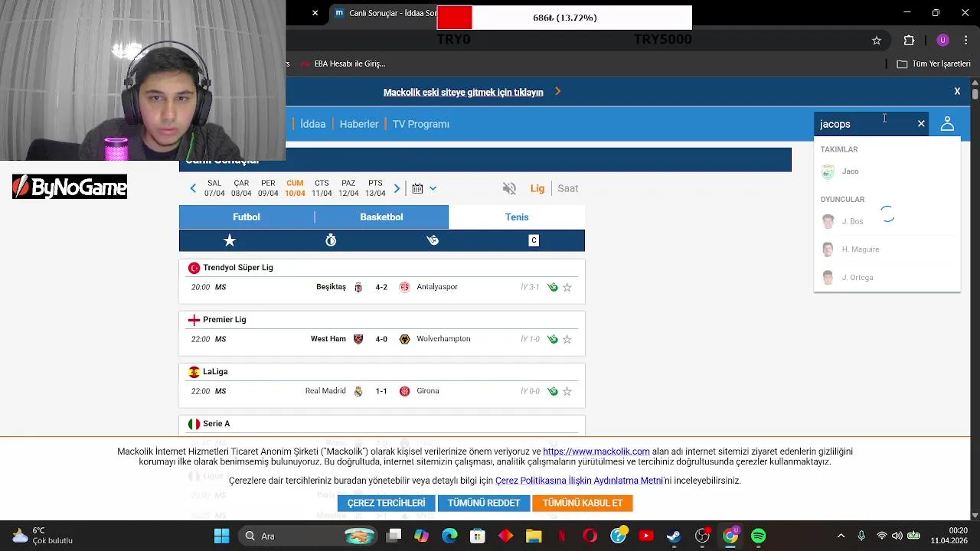Select the C coupon filter icon
The height and width of the screenshot is (551, 980).
[534, 240]
